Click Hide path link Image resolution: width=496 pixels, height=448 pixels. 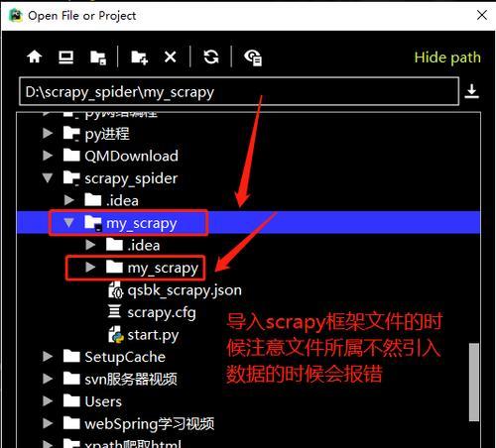pyautogui.click(x=447, y=57)
